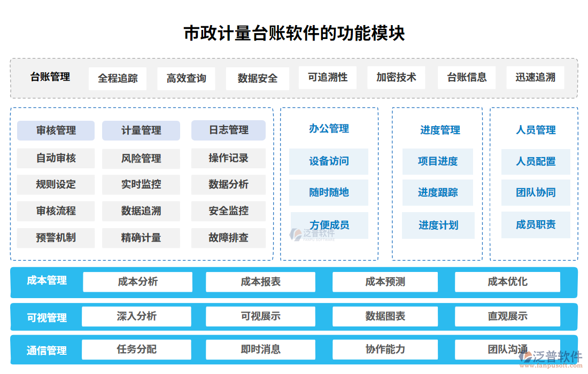Expand 成员职责 under 人员管理
The height and width of the screenshot is (374, 588).
536,225
